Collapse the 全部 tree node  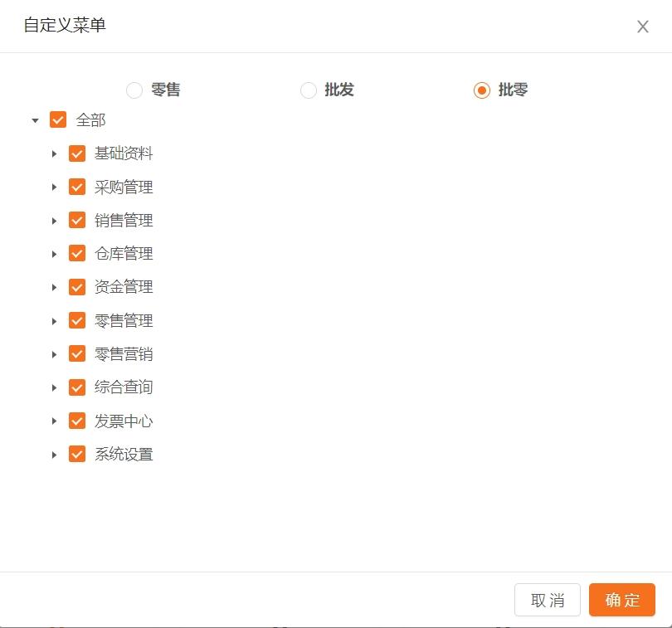click(35, 120)
